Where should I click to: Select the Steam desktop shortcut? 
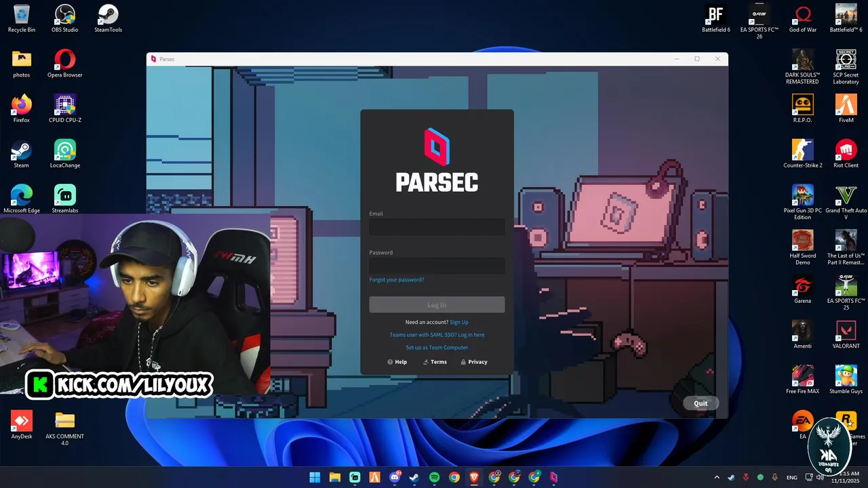point(22,154)
